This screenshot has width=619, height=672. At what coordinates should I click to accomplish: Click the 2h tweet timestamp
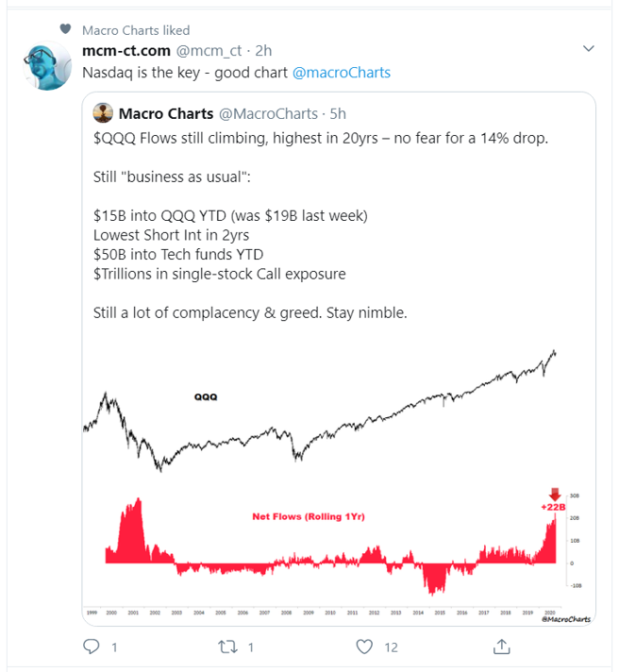tap(263, 50)
